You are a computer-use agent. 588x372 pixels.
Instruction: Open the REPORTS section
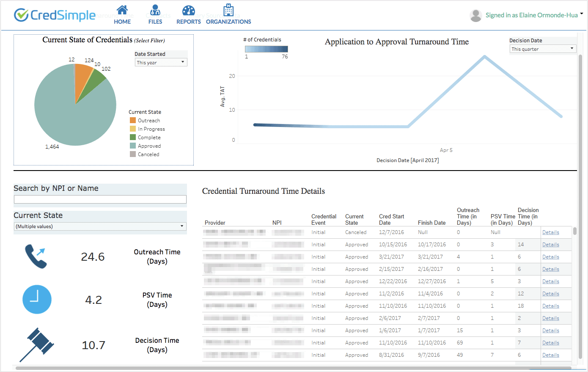188,14
